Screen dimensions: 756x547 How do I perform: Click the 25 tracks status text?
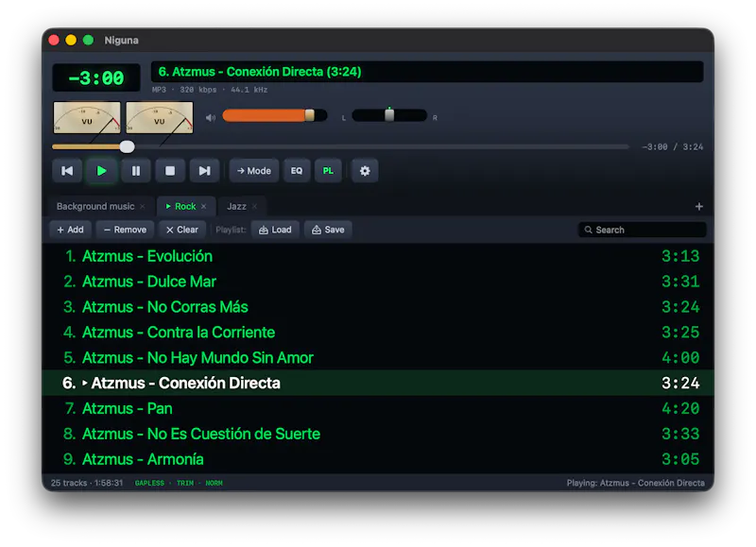click(x=87, y=483)
